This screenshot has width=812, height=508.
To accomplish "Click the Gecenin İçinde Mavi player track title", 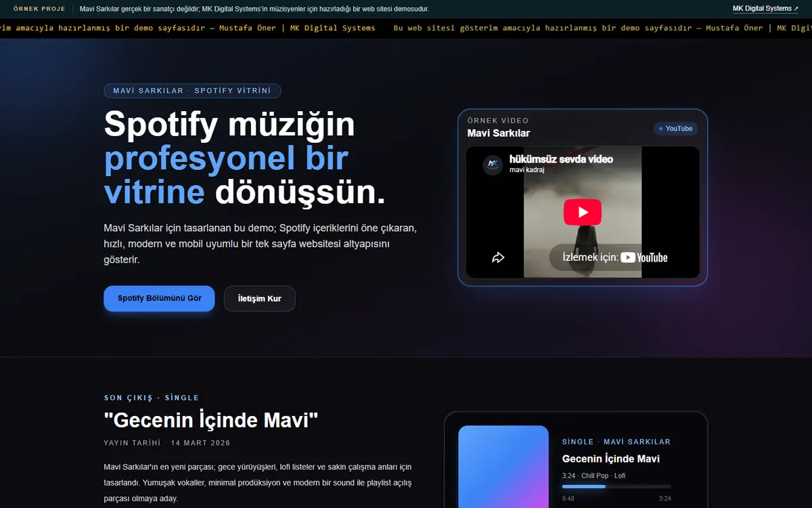I will click(611, 459).
